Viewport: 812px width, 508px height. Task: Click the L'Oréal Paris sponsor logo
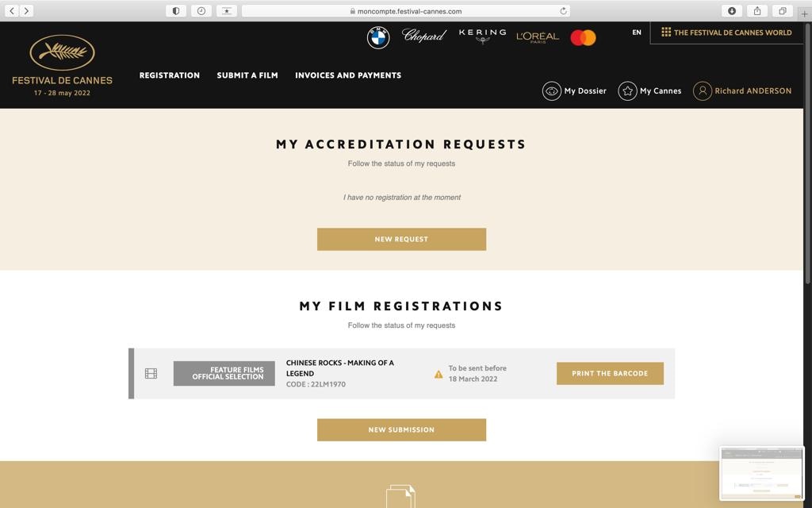(538, 37)
